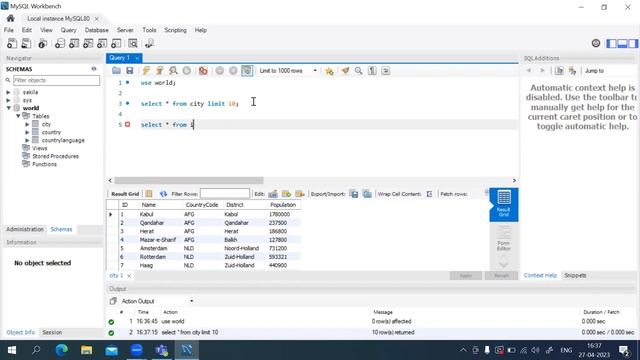Expand the city table node

coord(27,124)
